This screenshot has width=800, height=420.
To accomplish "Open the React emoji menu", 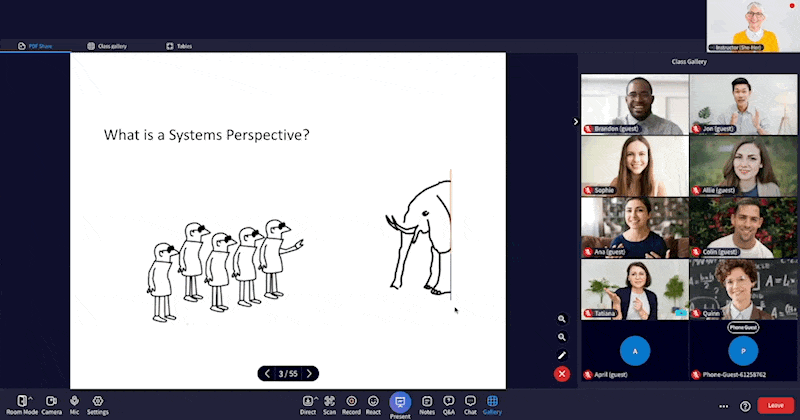I will pos(373,405).
